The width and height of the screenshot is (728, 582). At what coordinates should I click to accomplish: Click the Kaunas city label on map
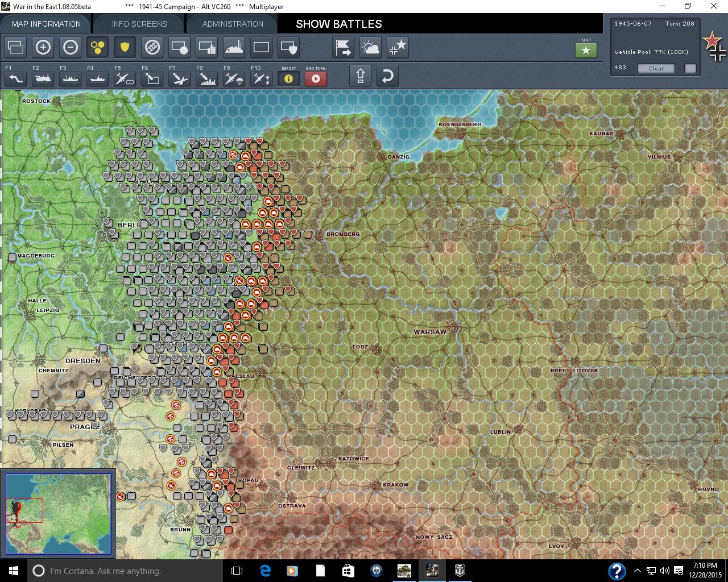[601, 134]
